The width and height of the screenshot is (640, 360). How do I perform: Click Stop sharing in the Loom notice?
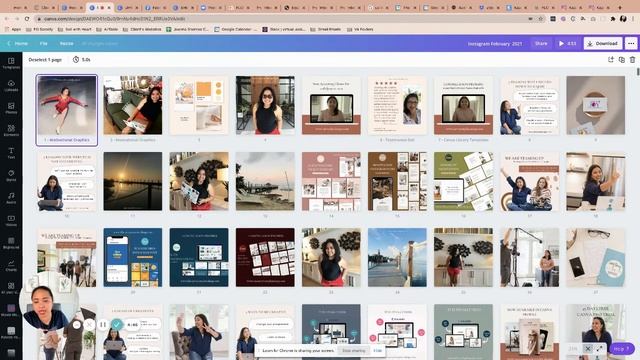(353, 350)
